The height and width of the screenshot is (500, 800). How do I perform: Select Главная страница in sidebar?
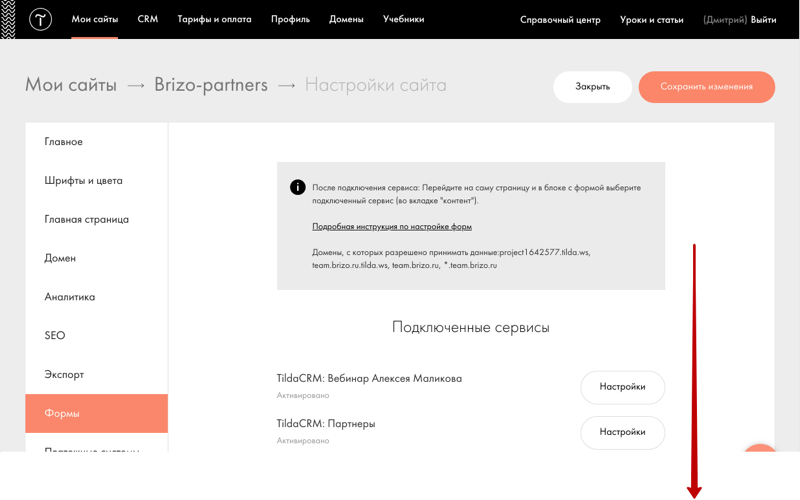(96, 219)
